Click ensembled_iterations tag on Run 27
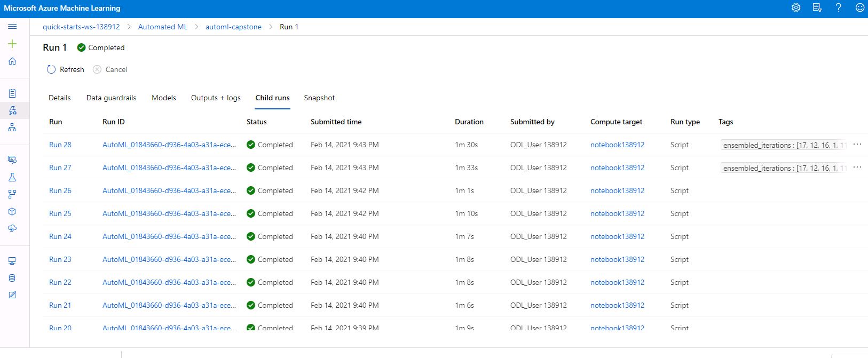 click(784, 168)
